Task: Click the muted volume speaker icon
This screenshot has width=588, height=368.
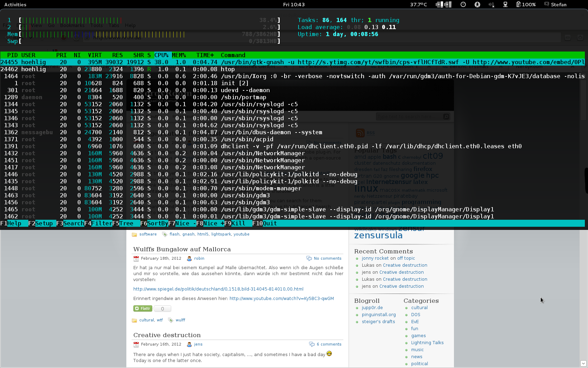Action: tap(491, 5)
